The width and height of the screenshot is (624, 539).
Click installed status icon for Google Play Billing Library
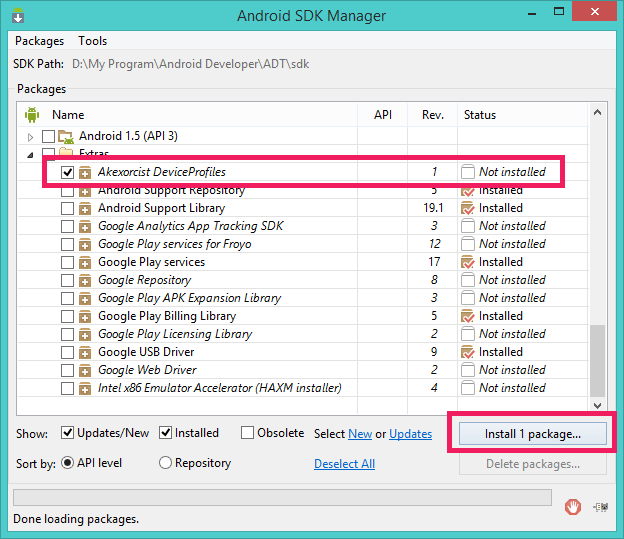tap(468, 316)
